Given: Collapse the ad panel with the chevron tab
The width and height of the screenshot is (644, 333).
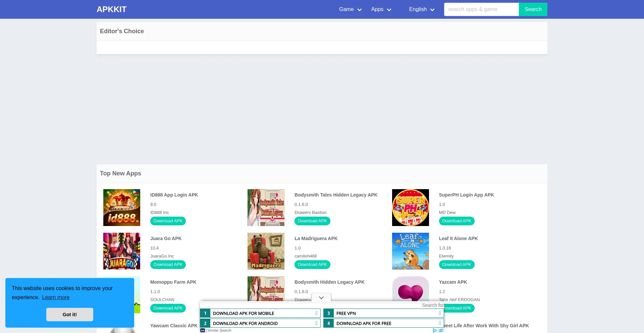Looking at the screenshot, I should [x=321, y=298].
